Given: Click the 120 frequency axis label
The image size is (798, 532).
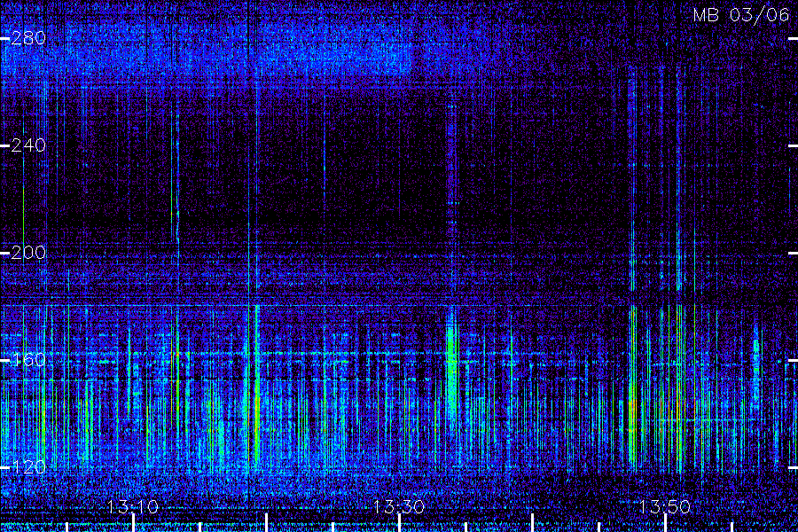Looking at the screenshot, I should click(x=28, y=467).
